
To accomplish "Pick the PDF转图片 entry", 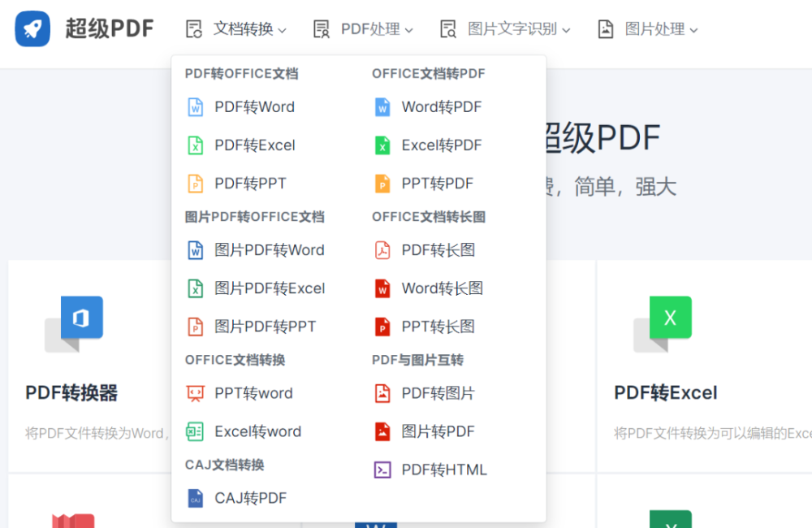I will coord(438,393).
